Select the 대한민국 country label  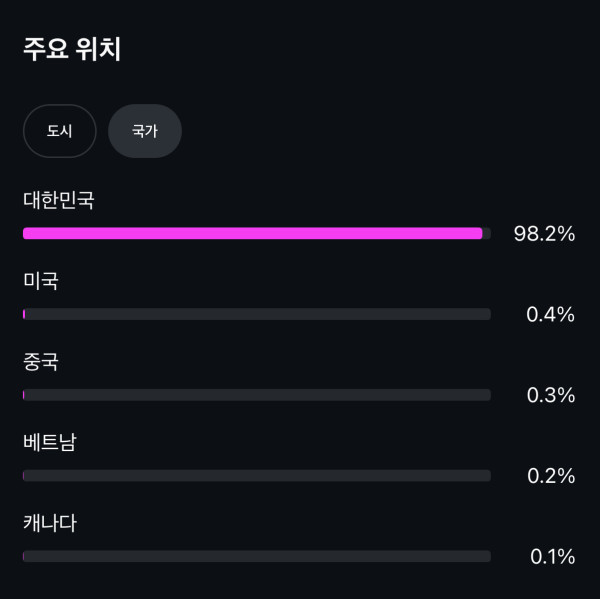tap(59, 200)
